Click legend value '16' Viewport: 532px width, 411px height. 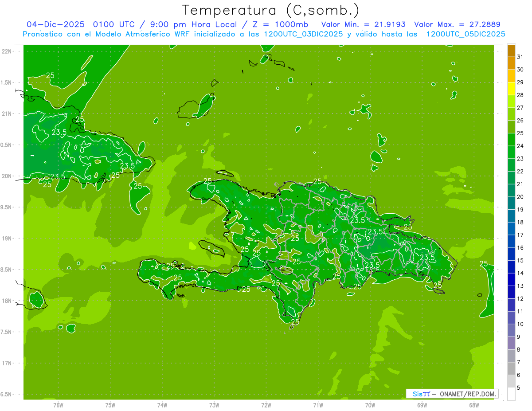tap(520, 248)
